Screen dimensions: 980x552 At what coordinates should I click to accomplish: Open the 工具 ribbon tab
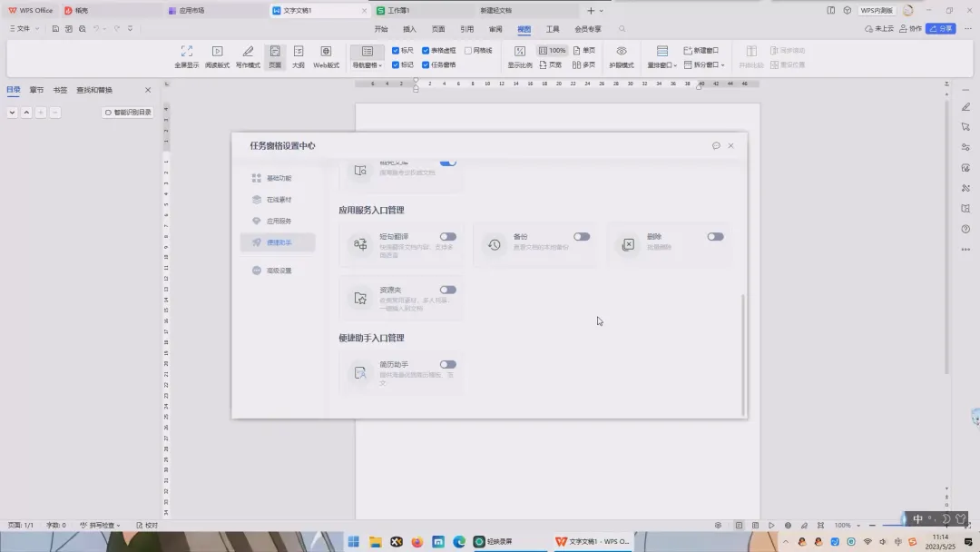553,29
